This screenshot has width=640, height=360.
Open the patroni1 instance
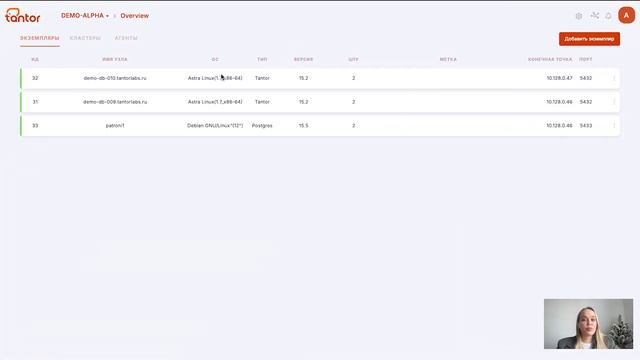[x=115, y=126]
